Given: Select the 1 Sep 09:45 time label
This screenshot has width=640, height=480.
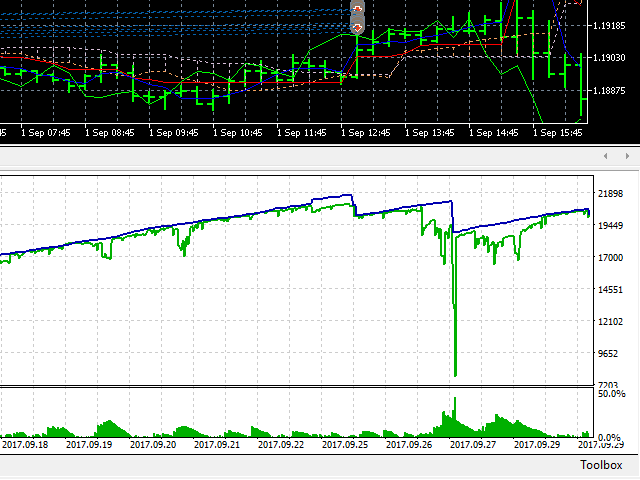Looking at the screenshot, I should pos(172,132).
